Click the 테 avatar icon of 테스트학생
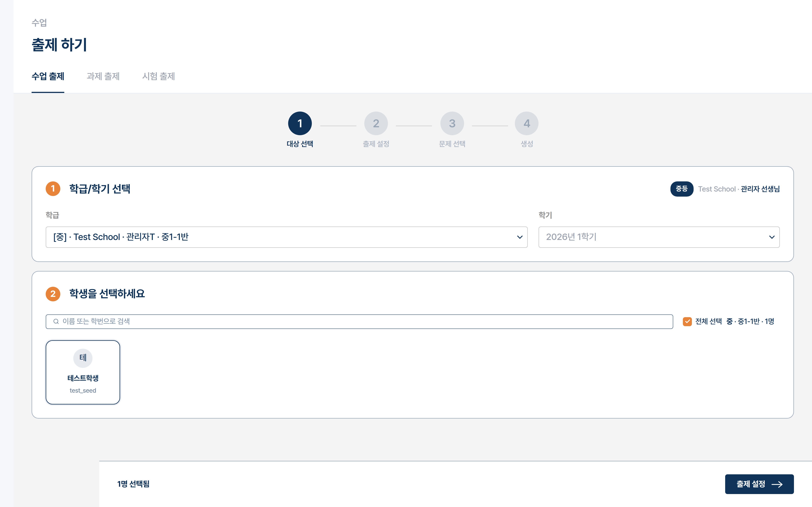Screen dimensions: 812x507 83,358
